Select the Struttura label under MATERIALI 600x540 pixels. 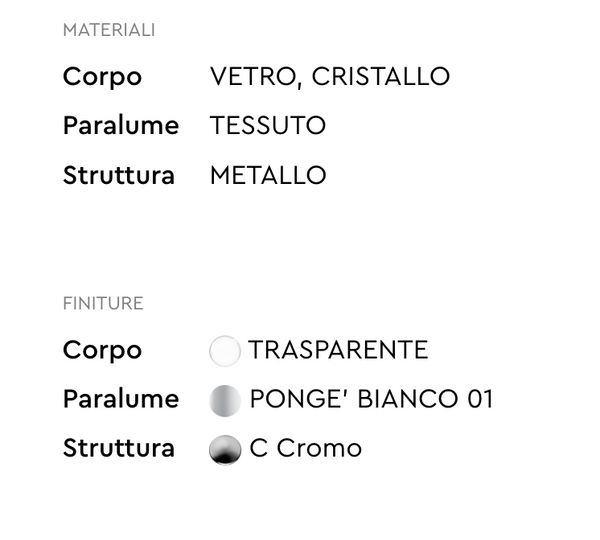[x=119, y=176]
